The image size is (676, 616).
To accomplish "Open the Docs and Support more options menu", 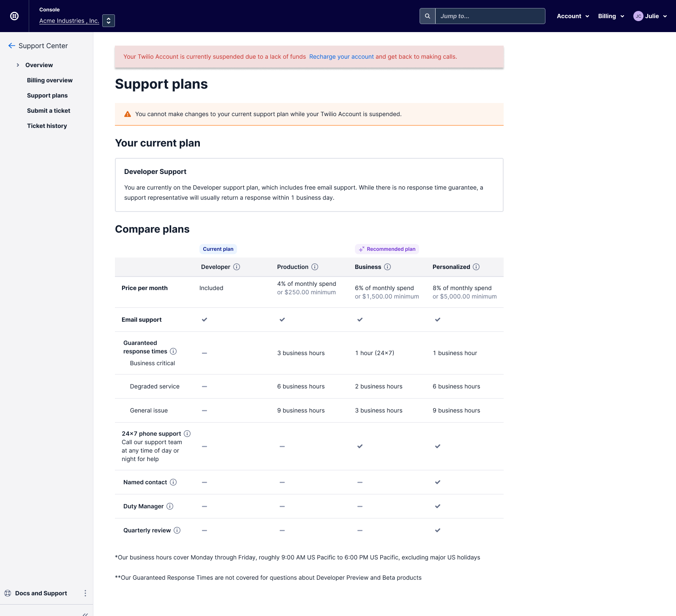I will [x=85, y=593].
